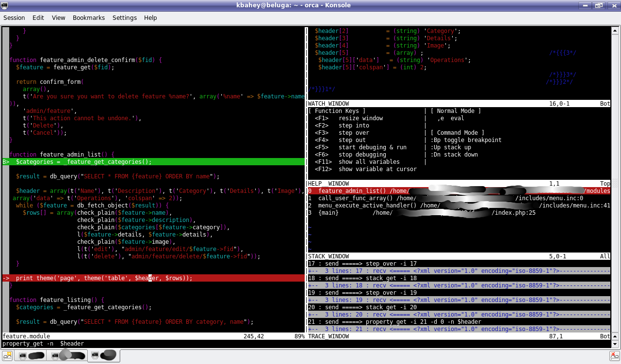621x364 pixels.
Task: Click the '[ Function Keys ]' heading
Action: (337, 111)
